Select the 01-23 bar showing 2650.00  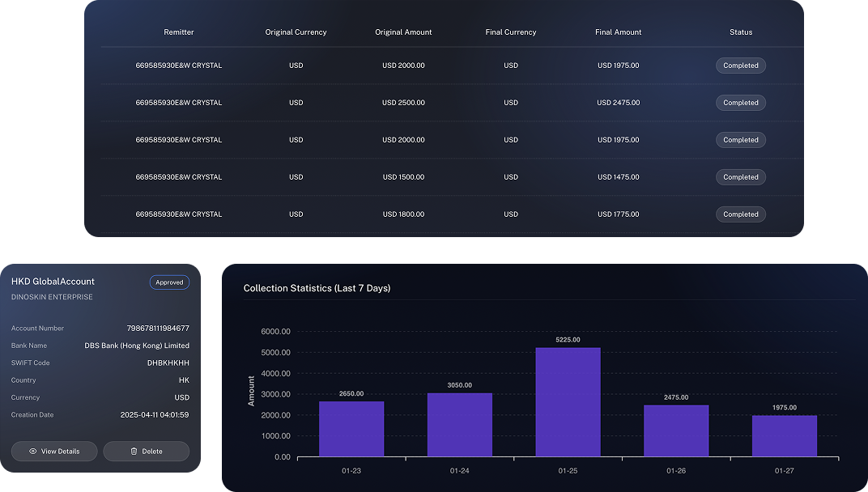click(351, 429)
